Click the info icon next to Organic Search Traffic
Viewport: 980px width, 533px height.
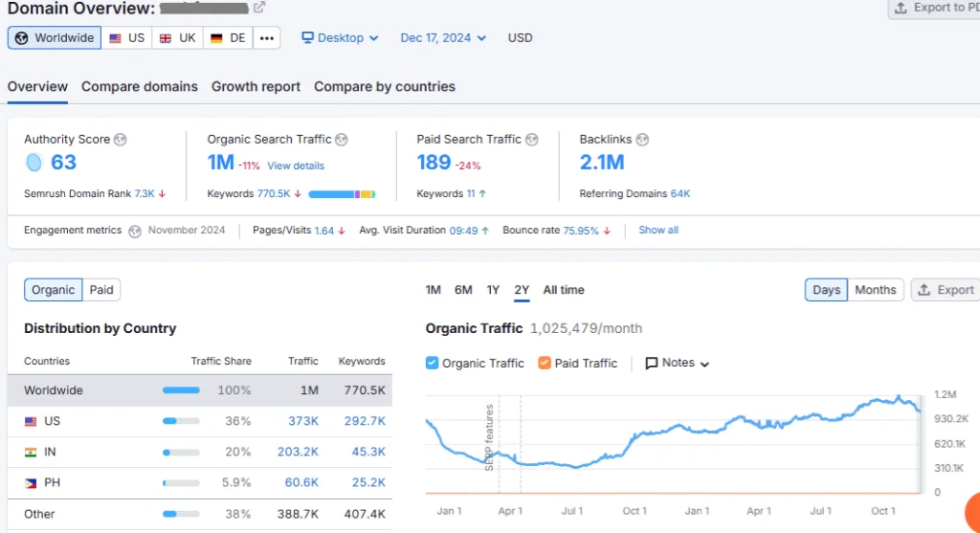342,140
